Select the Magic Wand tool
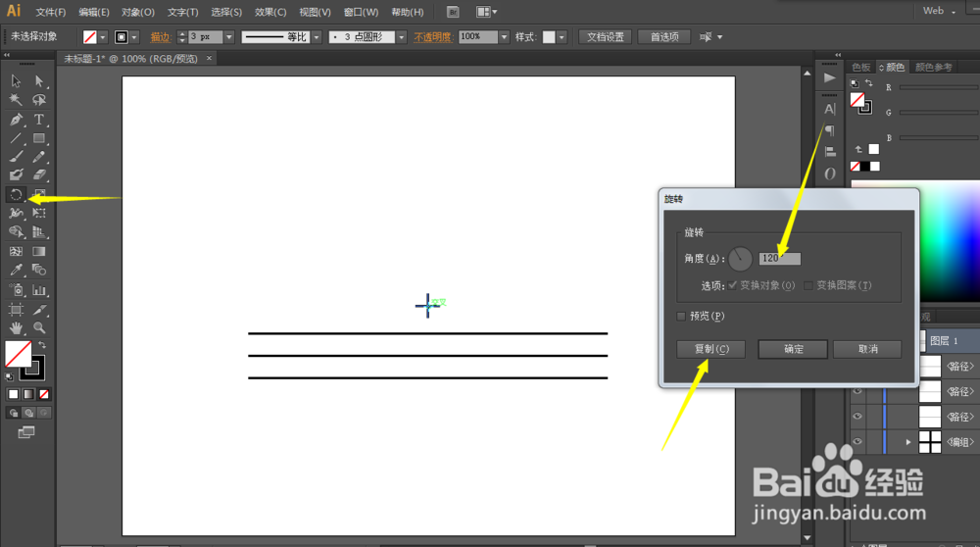980x547 pixels. pos(16,100)
